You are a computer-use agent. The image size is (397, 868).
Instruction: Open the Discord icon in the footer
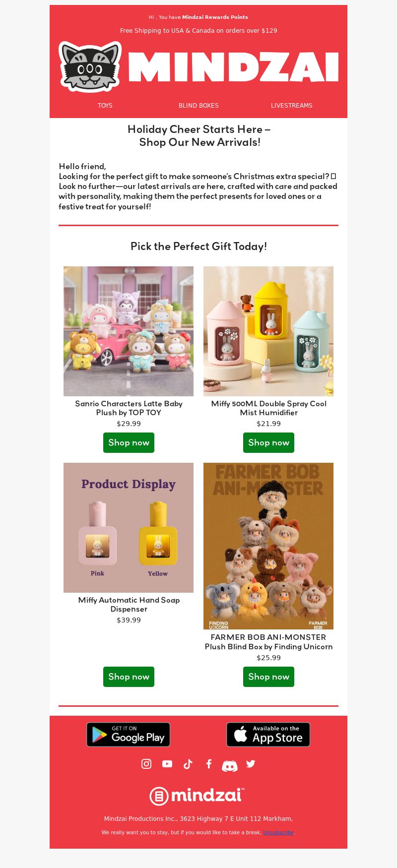point(229,766)
